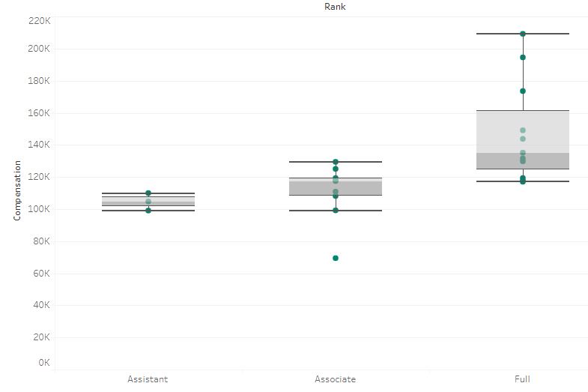Screen dimensions: 588x392
Task: Click the Full data point near 195K
Action: coord(523,57)
